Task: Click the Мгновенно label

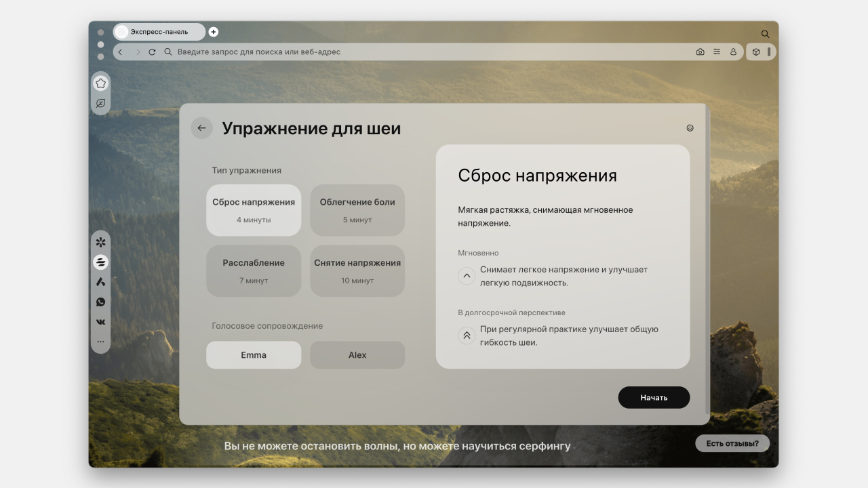Action: click(x=478, y=253)
